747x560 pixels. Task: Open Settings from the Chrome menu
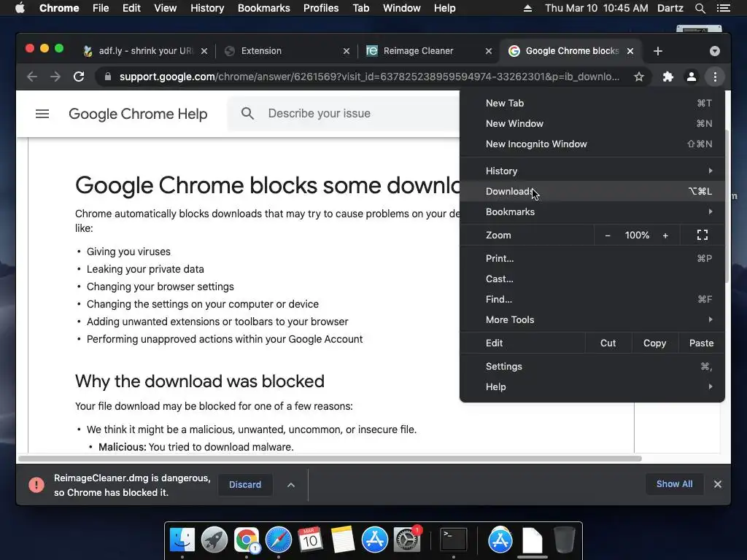[592, 367]
